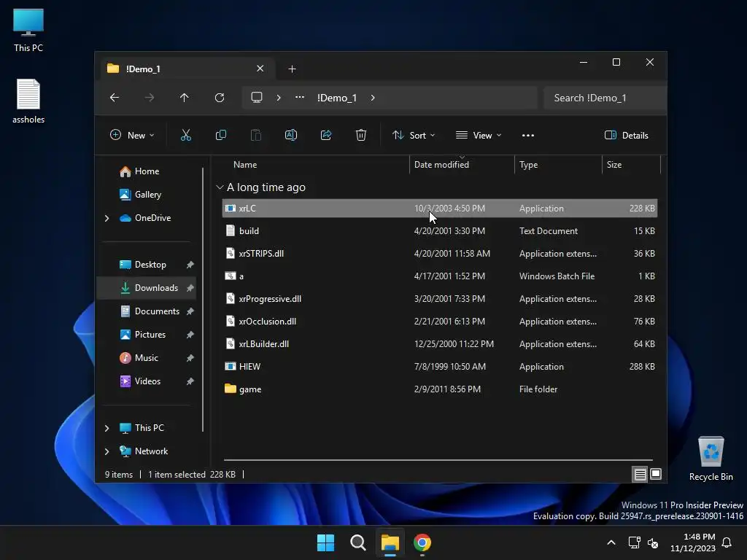Switch to details list view icon in status bar

pos(640,474)
